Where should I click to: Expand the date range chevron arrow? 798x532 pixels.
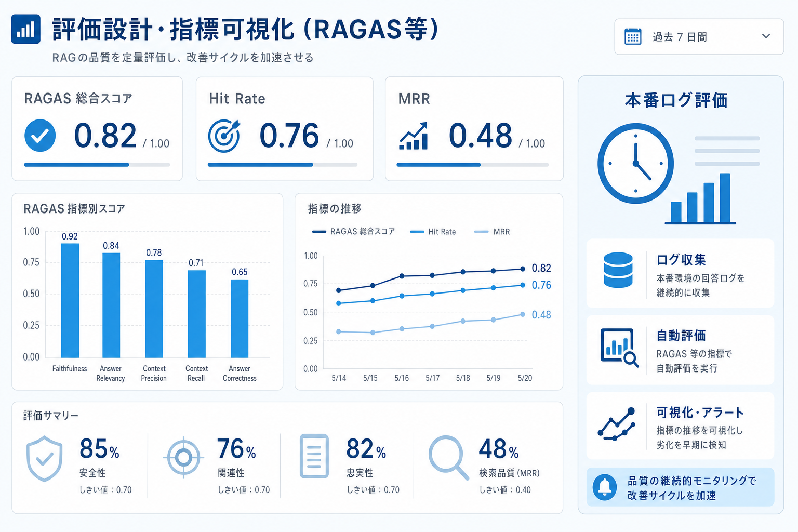[766, 36]
